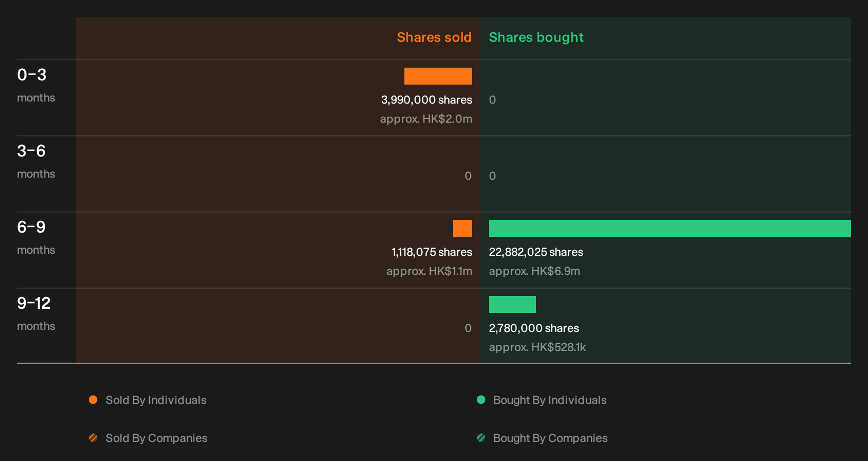This screenshot has width=868, height=461.
Task: Select the 6-9 months orange sold bar
Action: (463, 228)
